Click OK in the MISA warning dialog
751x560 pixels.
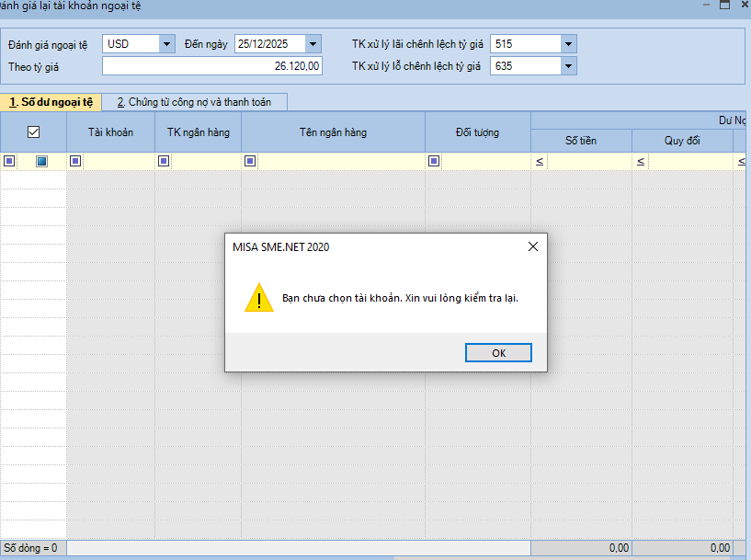coord(498,353)
